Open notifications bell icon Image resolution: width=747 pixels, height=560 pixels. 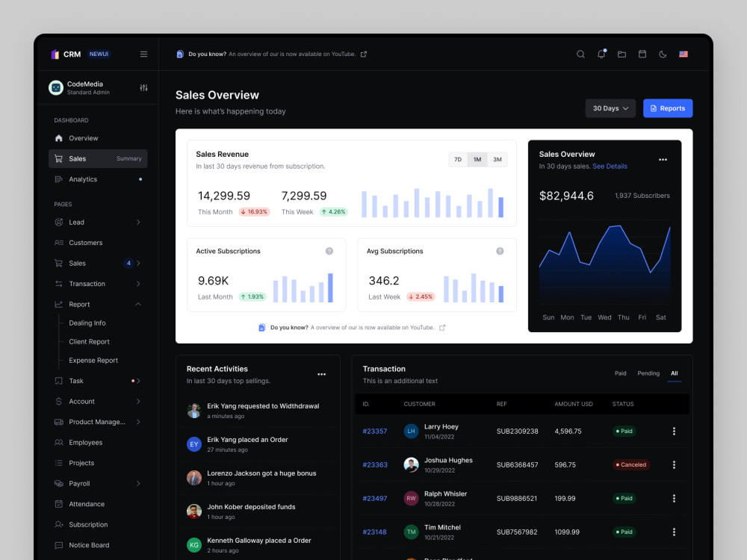tap(601, 54)
